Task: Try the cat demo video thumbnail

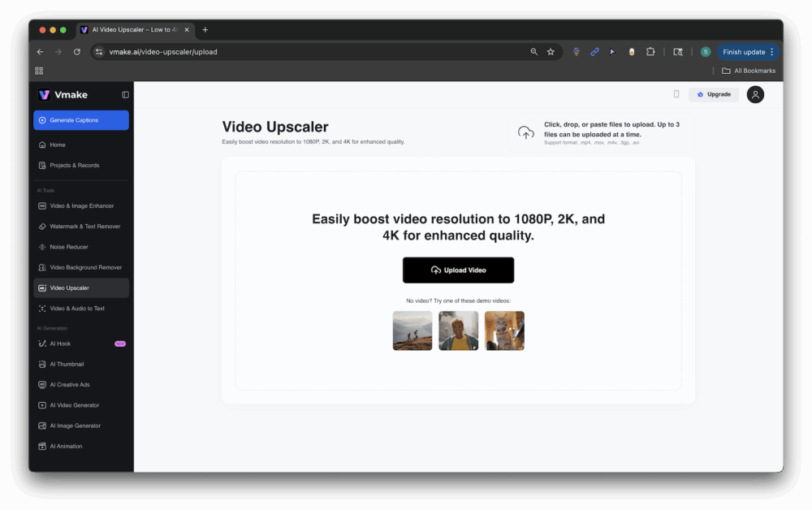Action: point(504,331)
